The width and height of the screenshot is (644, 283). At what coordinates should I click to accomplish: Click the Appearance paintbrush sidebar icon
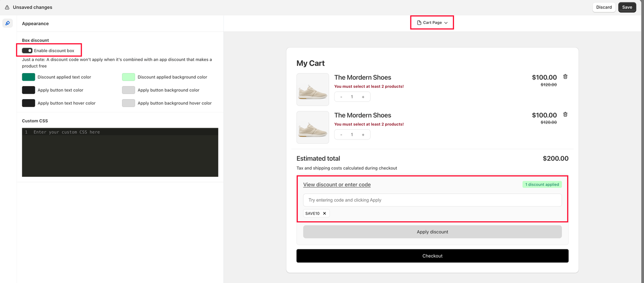(8, 24)
